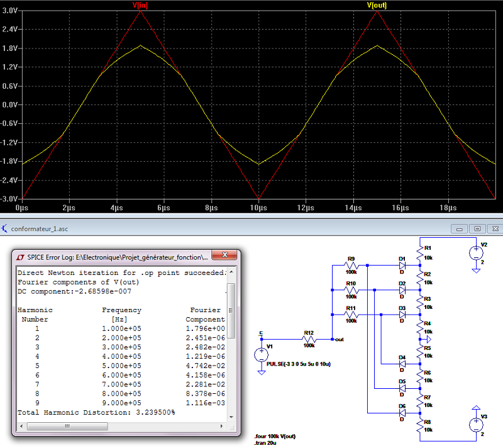
Task: Select resistor R12 in the schematic
Action: click(309, 339)
